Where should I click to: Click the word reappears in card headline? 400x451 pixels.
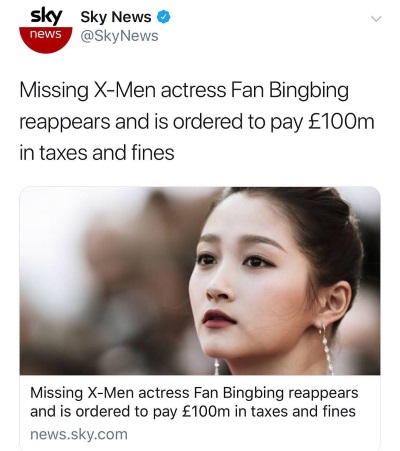(323, 393)
